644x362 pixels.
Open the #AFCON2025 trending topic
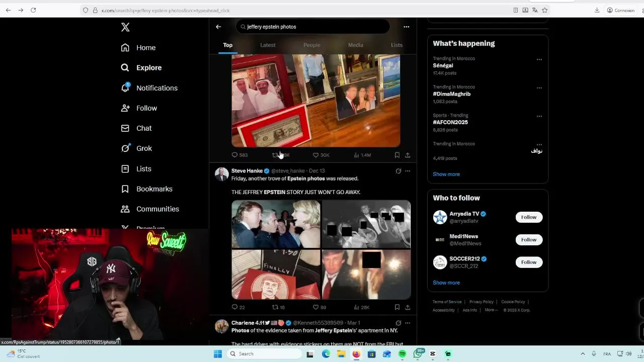click(450, 122)
